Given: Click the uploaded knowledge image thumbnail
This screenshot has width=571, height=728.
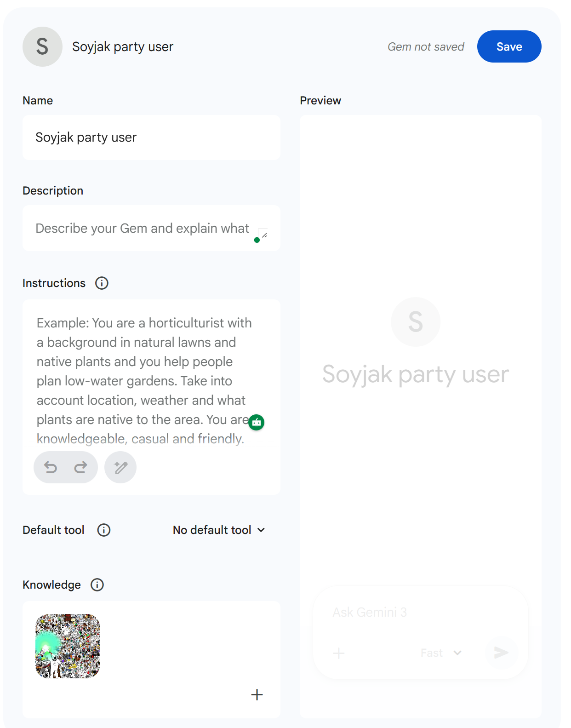Looking at the screenshot, I should [x=68, y=646].
